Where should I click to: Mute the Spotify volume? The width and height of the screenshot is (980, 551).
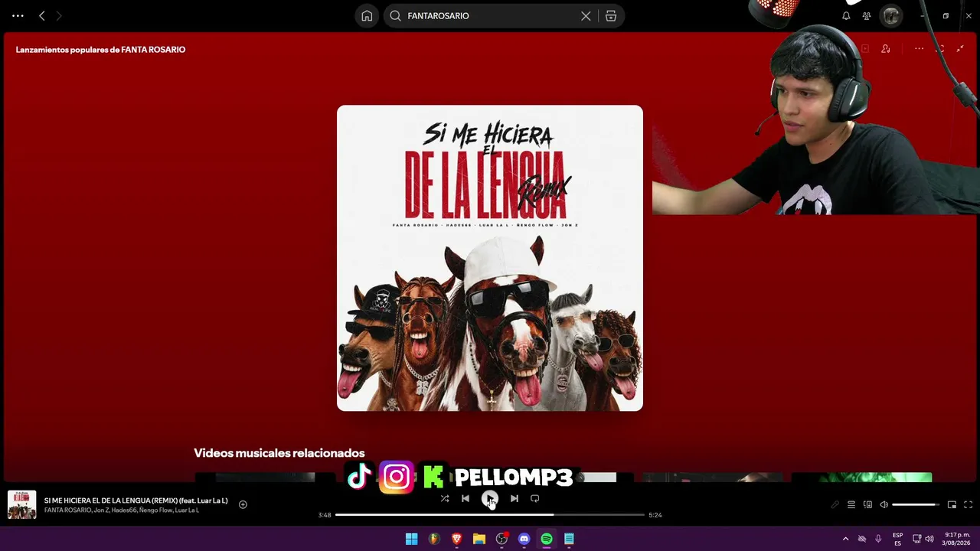click(x=884, y=505)
